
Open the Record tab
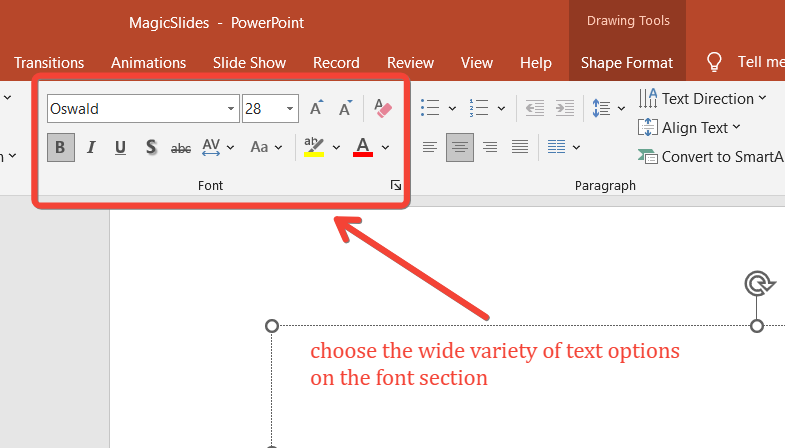coord(336,63)
